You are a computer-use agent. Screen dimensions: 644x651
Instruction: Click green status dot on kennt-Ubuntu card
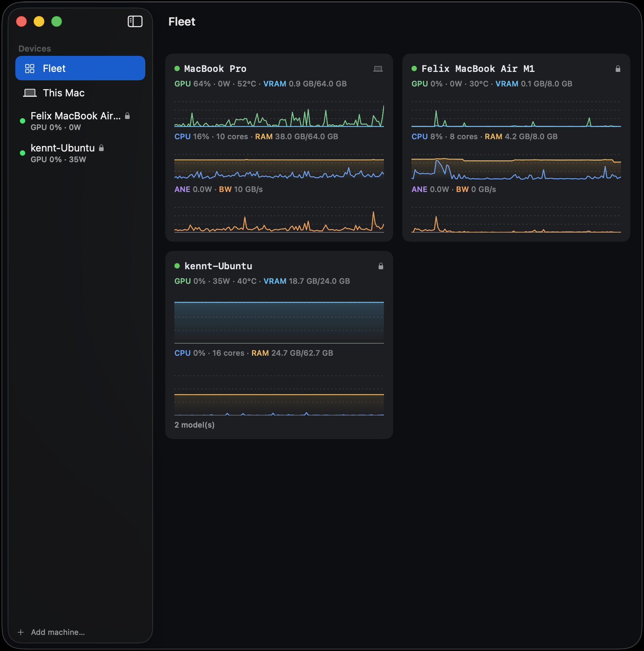pyautogui.click(x=177, y=266)
